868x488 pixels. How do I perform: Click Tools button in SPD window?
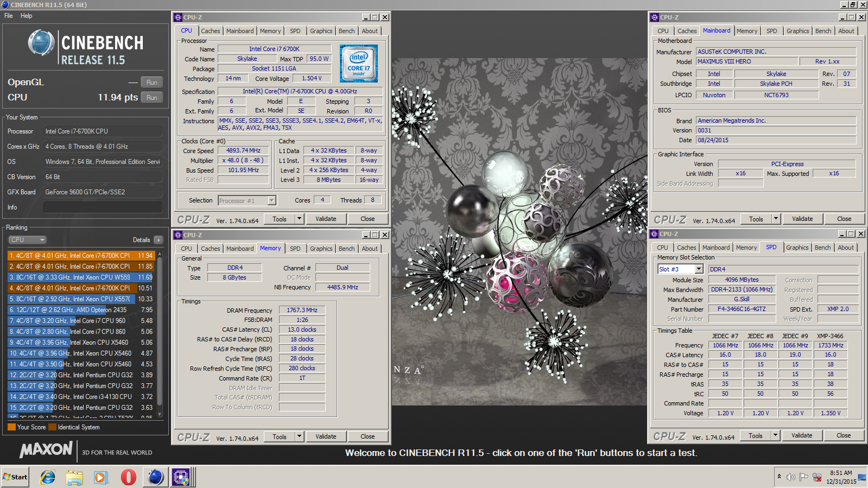click(756, 435)
